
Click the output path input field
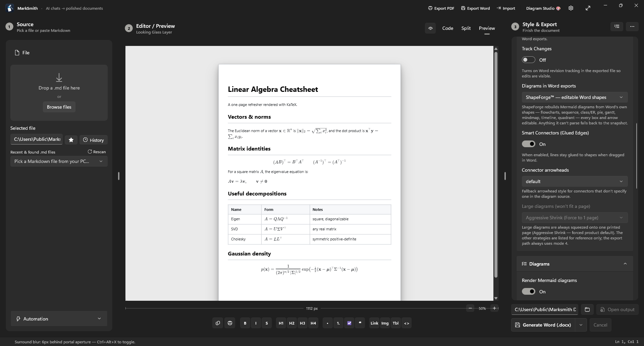pyautogui.click(x=545, y=309)
